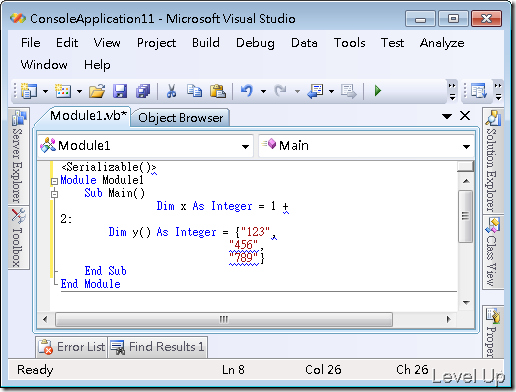This screenshot has height=392, width=516.
Task: Click the Cut scissors icon
Action: 171,91
